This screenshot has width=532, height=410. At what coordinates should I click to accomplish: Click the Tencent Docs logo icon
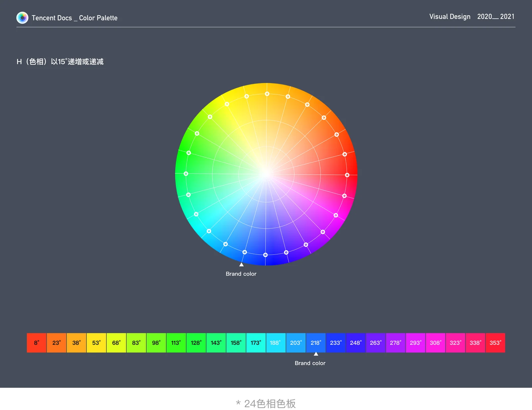click(22, 18)
